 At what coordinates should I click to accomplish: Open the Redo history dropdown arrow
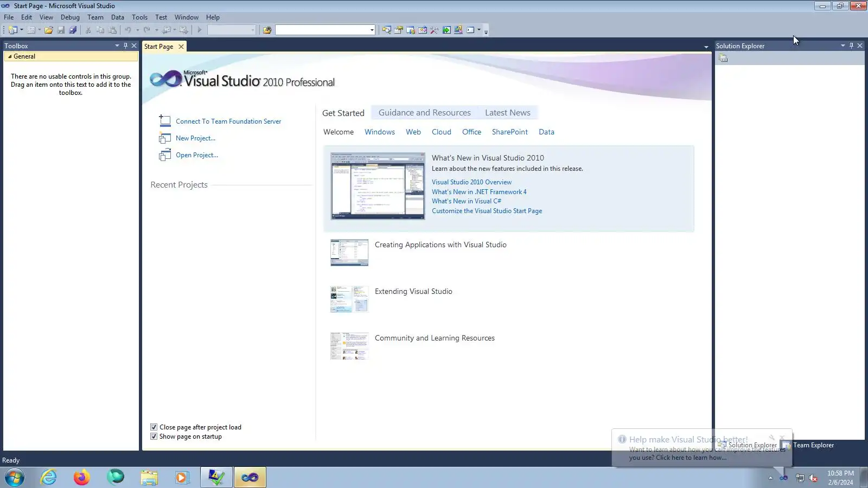(x=156, y=30)
